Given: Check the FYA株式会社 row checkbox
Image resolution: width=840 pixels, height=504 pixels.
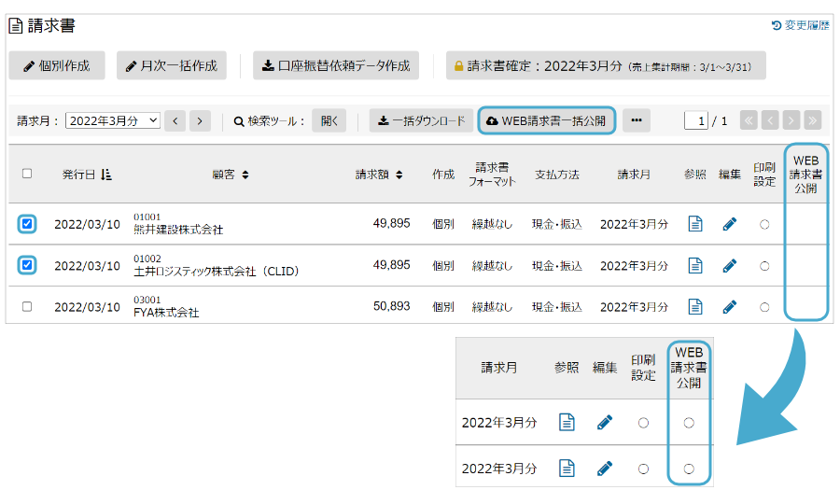Looking at the screenshot, I should coord(27,306).
